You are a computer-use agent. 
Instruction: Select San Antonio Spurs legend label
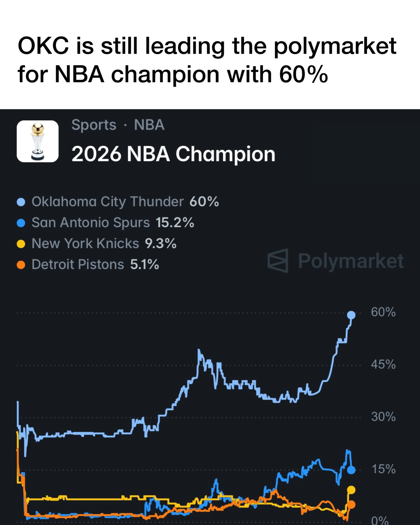point(91,223)
